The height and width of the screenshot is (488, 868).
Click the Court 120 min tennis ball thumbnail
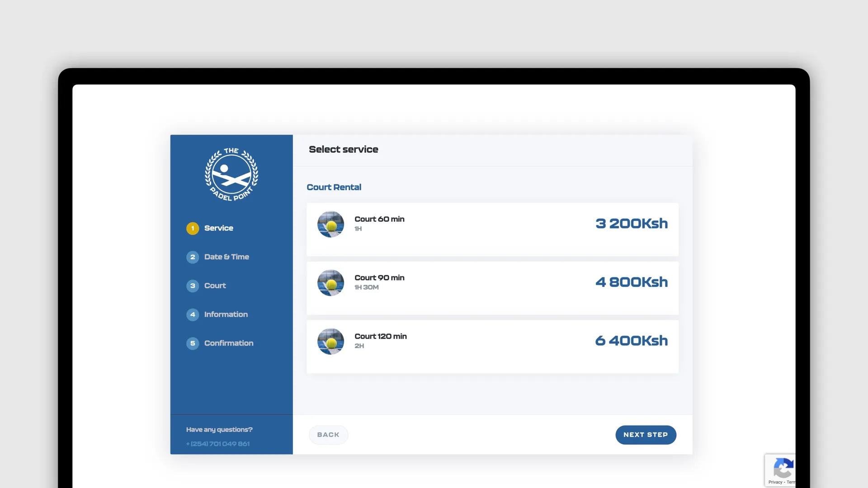(x=330, y=341)
